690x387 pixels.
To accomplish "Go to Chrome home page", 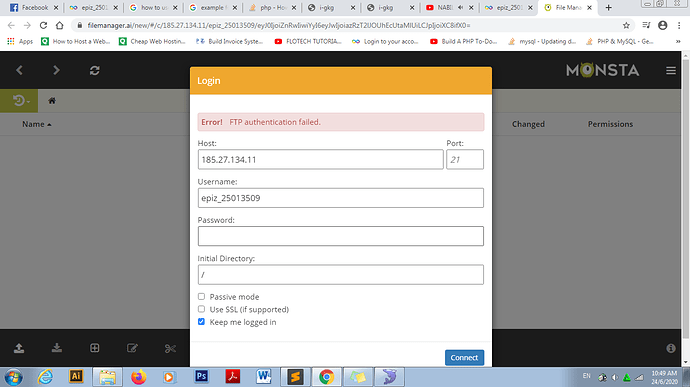I will coord(59,26).
